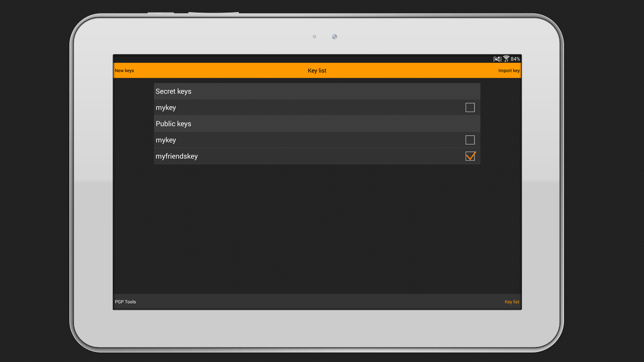
Task: Select the Key list tab at the bottom
Action: 512,302
